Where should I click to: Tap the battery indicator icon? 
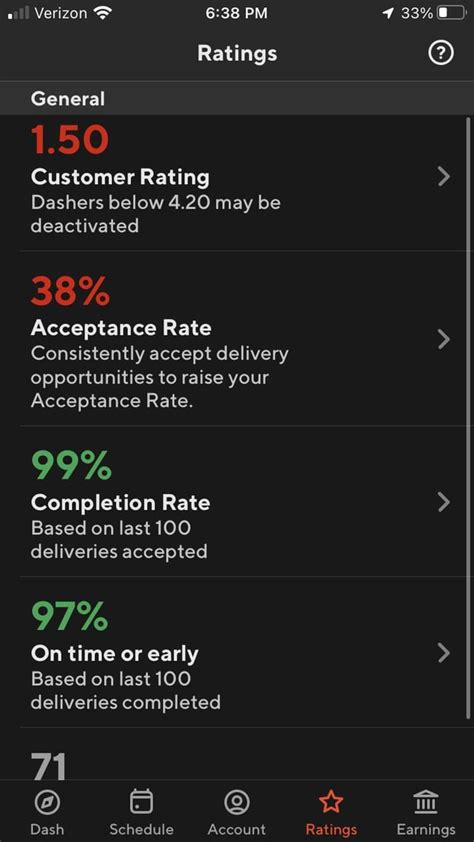click(x=451, y=13)
